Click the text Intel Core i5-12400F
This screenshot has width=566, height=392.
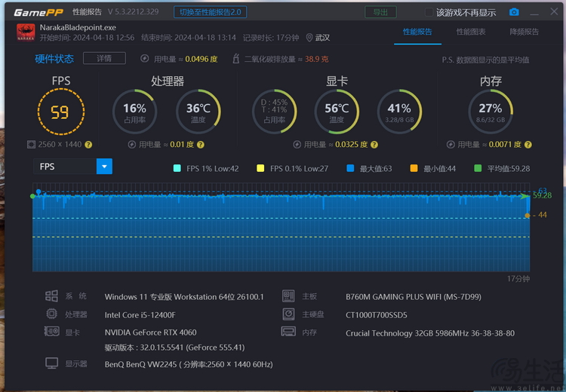click(x=140, y=315)
